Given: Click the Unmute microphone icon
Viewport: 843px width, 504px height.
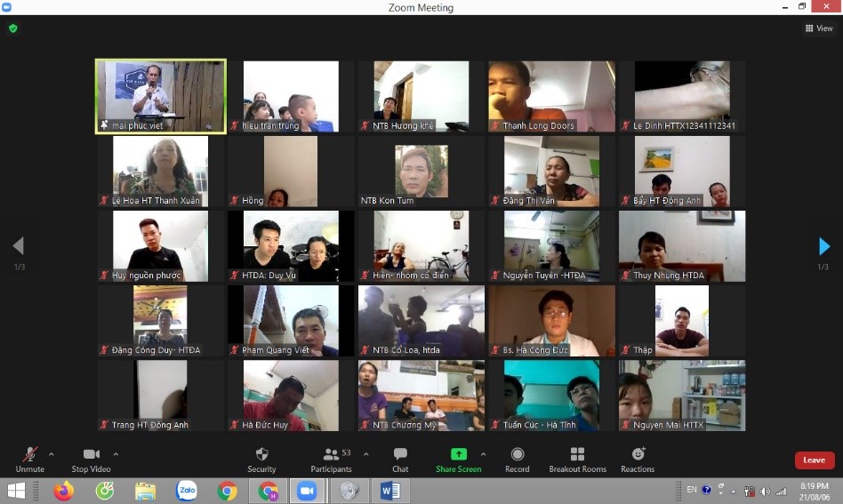Looking at the screenshot, I should click(30, 454).
